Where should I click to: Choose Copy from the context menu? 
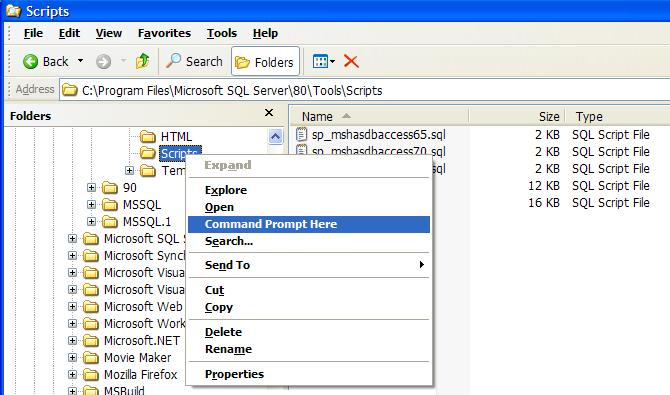pos(309,307)
